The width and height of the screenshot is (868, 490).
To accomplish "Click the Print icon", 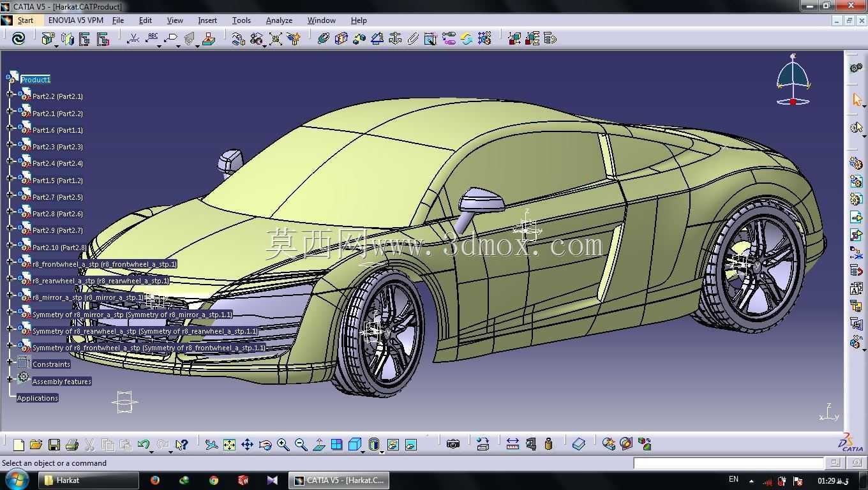I will [72, 445].
